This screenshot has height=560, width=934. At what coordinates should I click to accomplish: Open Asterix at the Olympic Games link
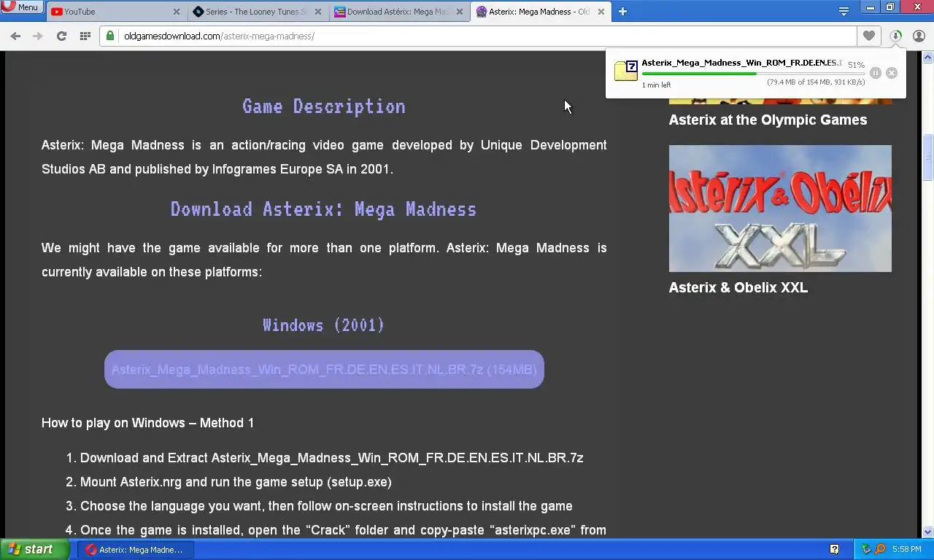click(768, 120)
